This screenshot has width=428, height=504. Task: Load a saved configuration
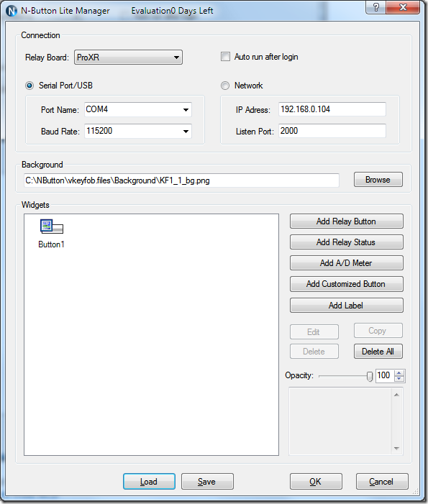(149, 482)
